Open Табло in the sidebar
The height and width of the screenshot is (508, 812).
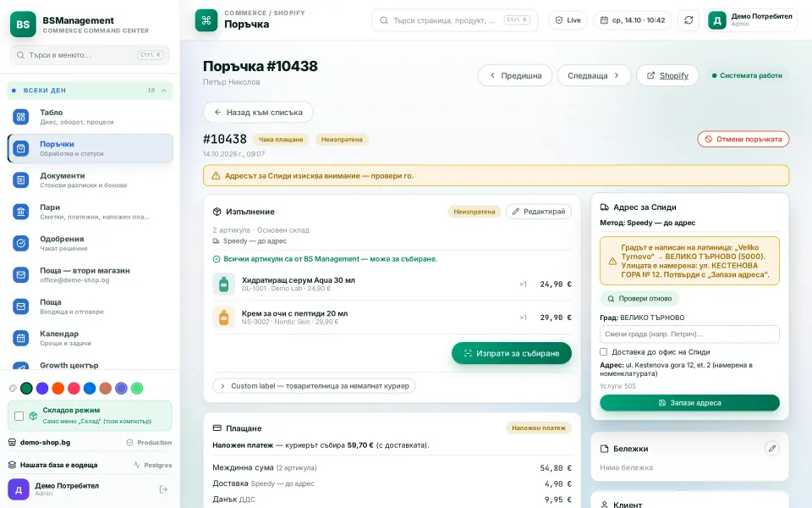pyautogui.click(x=91, y=117)
